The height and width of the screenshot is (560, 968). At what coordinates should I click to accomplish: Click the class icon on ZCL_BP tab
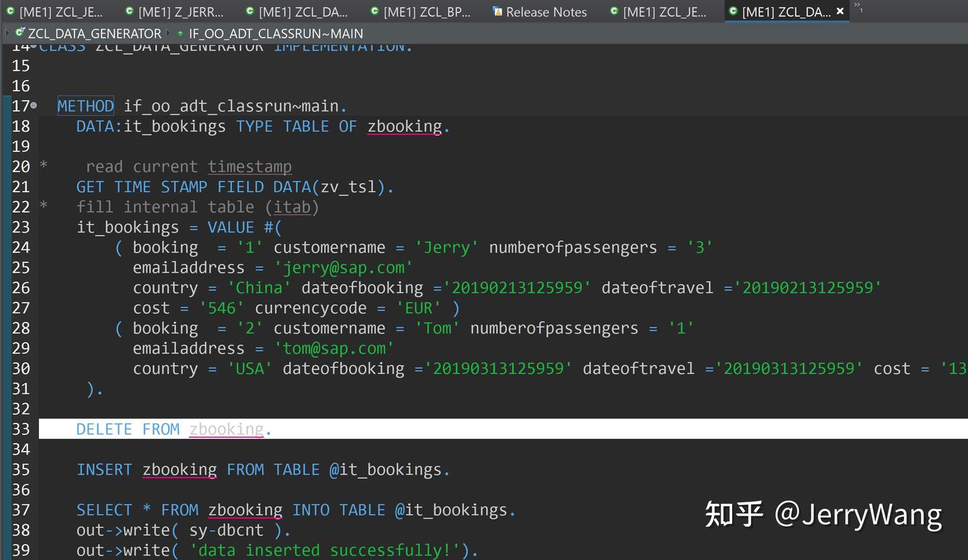[374, 11]
